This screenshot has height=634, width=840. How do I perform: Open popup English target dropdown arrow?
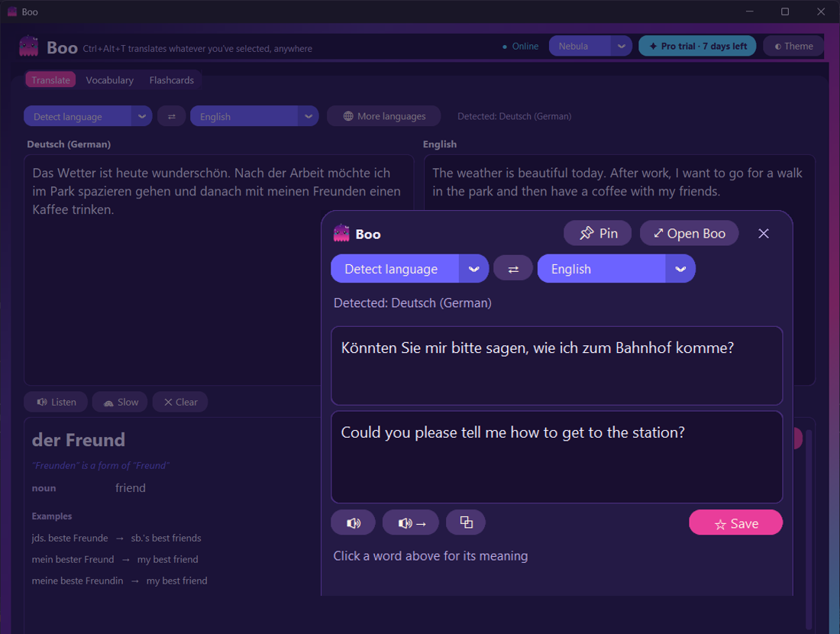(680, 269)
